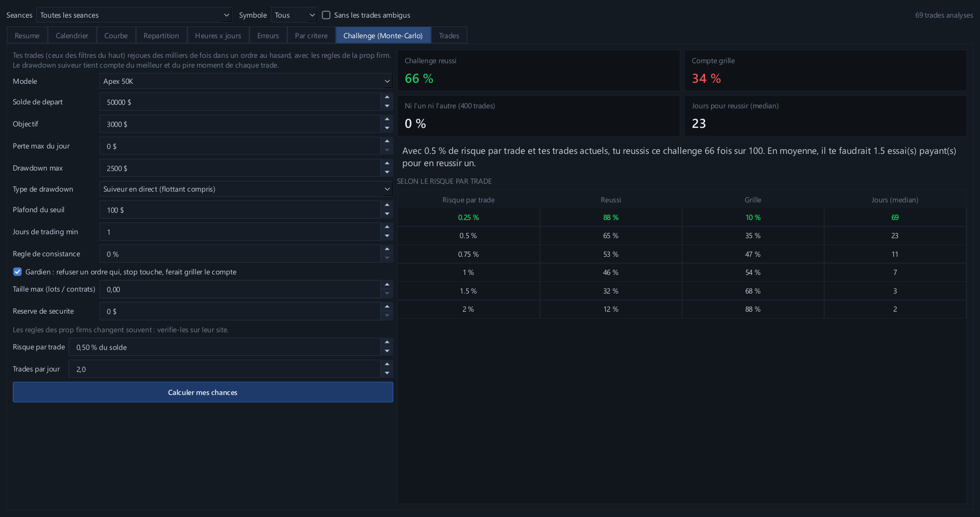Increase Risque par trade percentage

click(387, 343)
